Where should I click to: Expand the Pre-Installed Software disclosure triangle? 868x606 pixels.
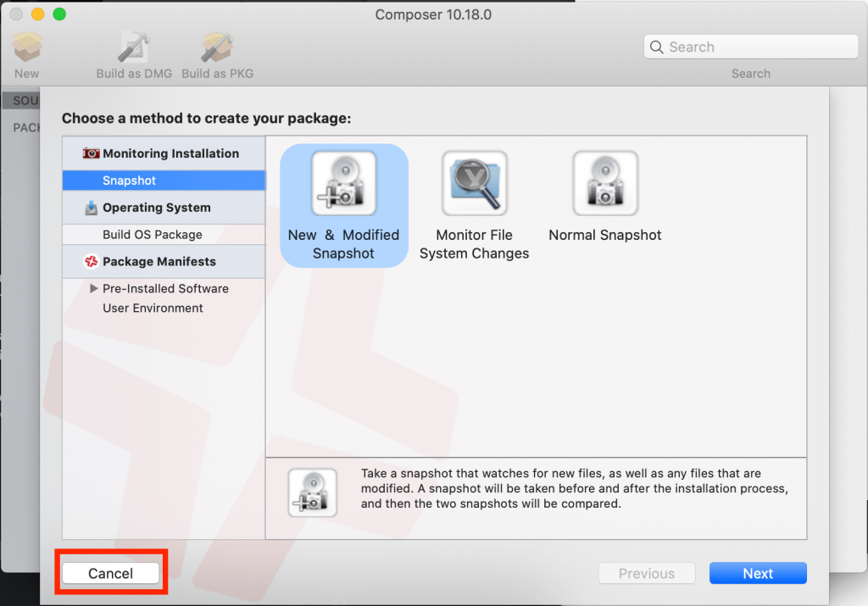pyautogui.click(x=93, y=288)
